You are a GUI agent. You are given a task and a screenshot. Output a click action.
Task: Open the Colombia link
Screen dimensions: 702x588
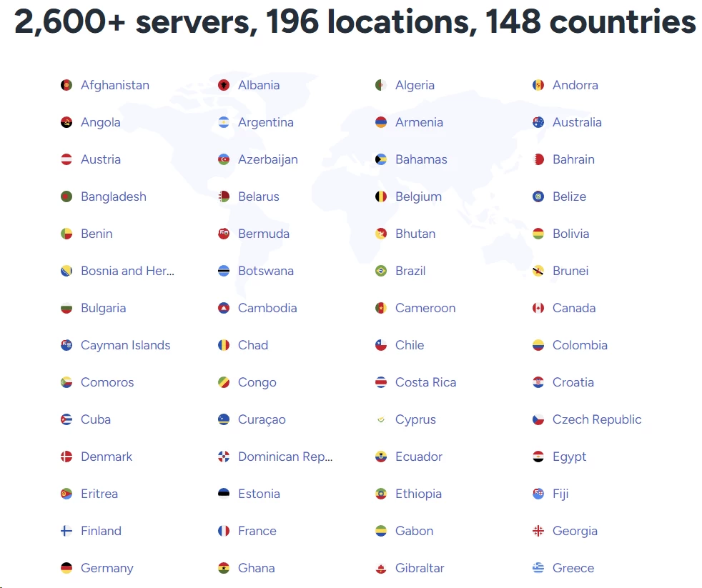pyautogui.click(x=580, y=345)
